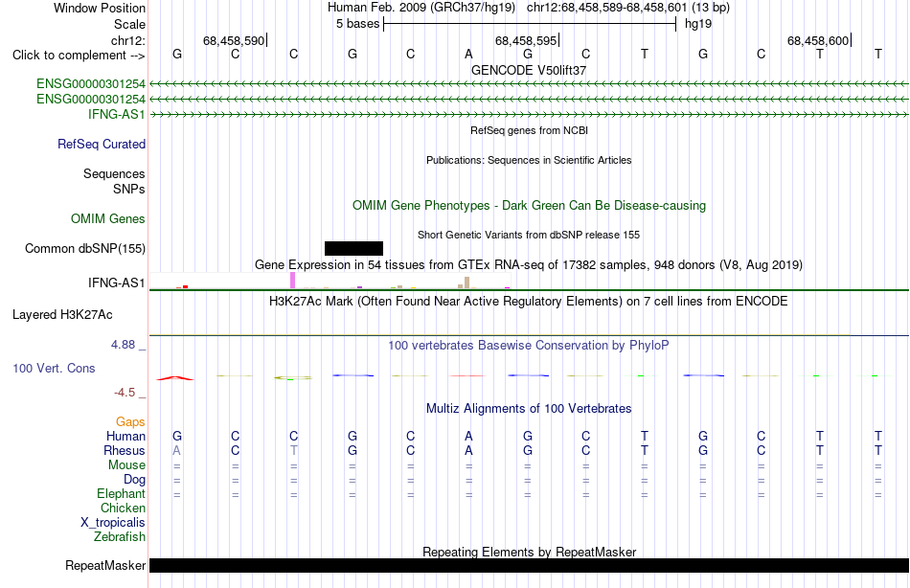Click 'Multiz Alignments of 100 Vertebrates' title

click(529, 409)
